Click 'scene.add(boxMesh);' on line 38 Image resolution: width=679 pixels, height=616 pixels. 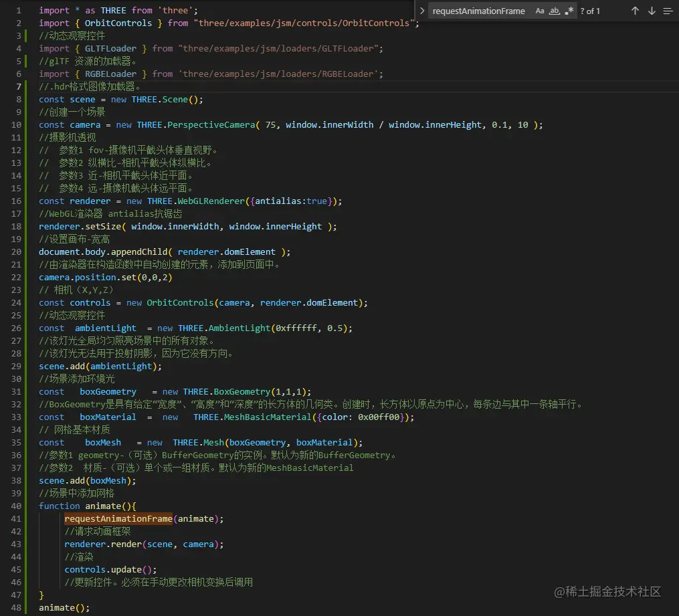coord(87,480)
